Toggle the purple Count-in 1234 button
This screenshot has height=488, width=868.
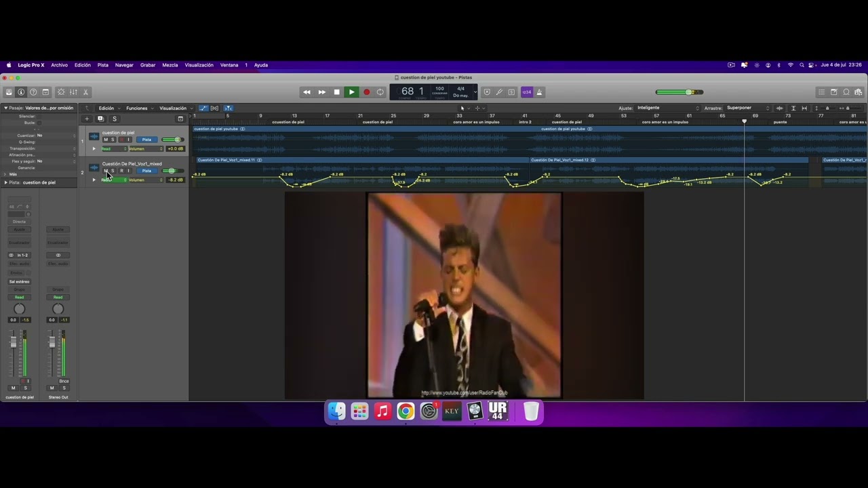pos(527,92)
